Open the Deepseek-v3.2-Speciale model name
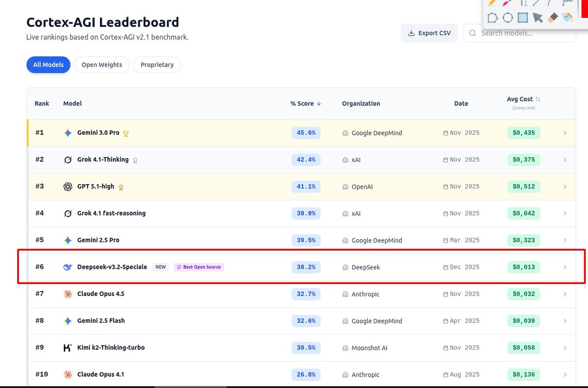This screenshot has height=388, width=588. (112, 267)
